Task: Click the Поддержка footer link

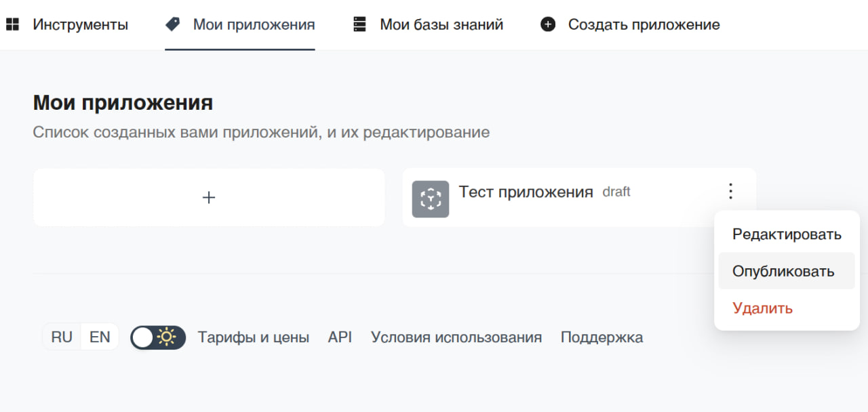Action: pos(601,337)
